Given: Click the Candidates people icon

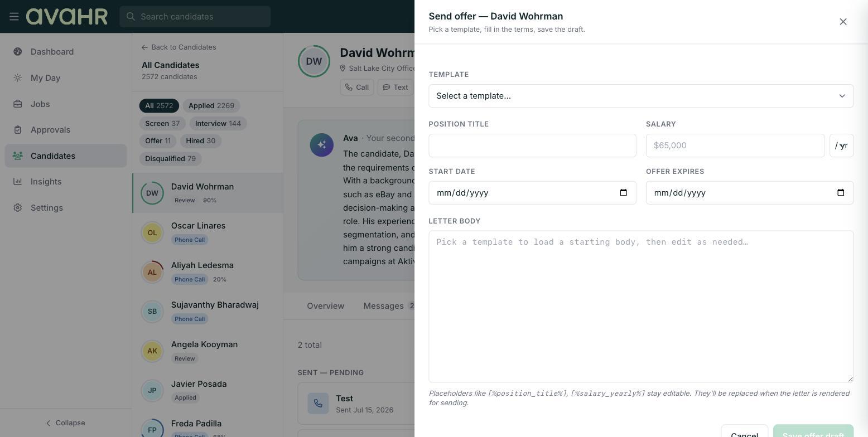Looking at the screenshot, I should tap(18, 156).
